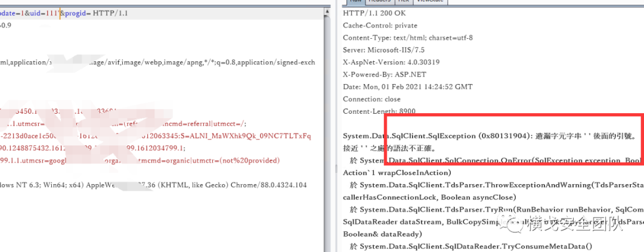Click the '&progid=' parameter in request line

pyautogui.click(x=76, y=13)
